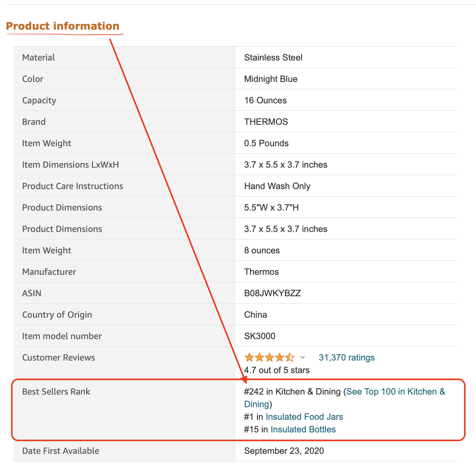Viewport: 476px width, 474px height.
Task: Click the Midnight Blue color value
Action: point(271,79)
